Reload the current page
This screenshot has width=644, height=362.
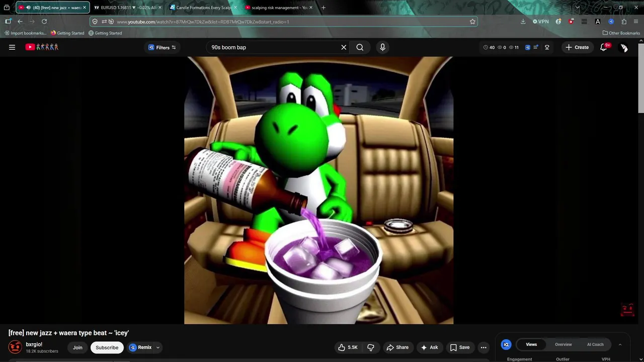click(44, 22)
